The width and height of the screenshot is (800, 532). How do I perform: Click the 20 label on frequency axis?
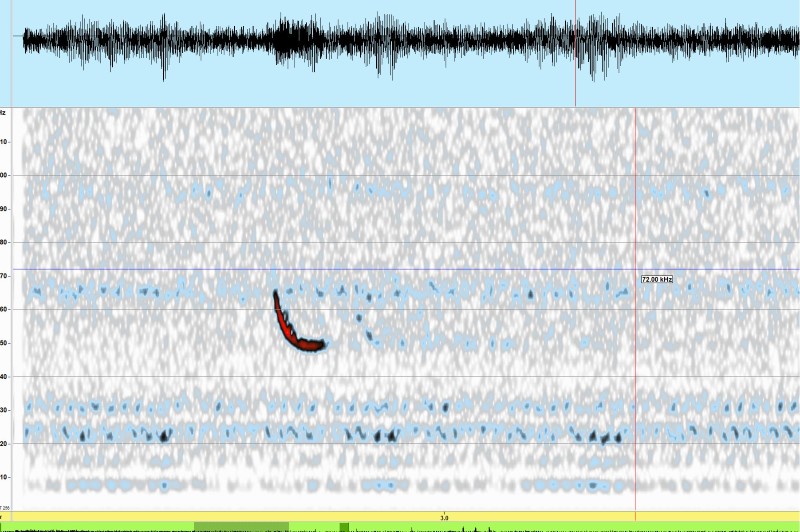pyautogui.click(x=4, y=443)
